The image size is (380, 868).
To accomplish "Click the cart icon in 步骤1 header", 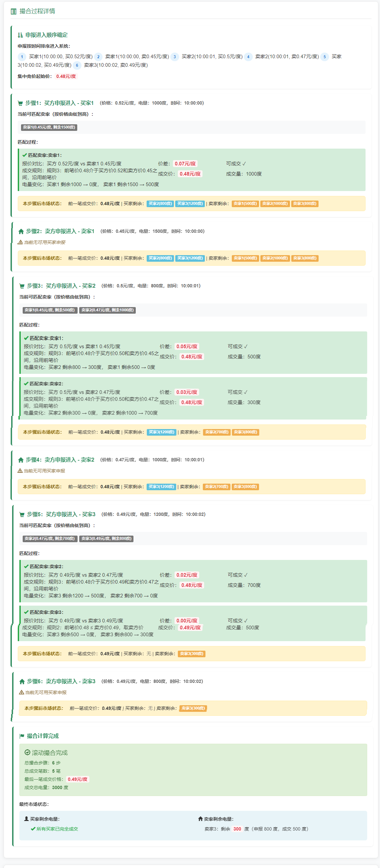I will [x=20, y=103].
